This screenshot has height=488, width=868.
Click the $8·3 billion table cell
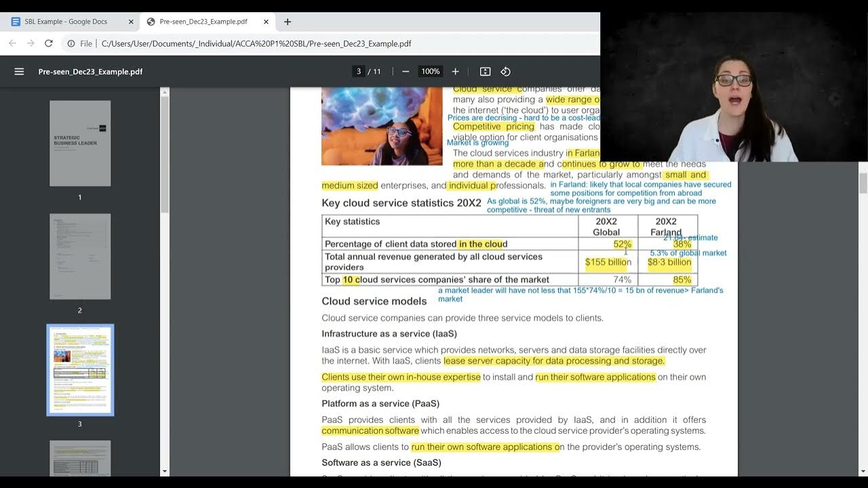(668, 262)
